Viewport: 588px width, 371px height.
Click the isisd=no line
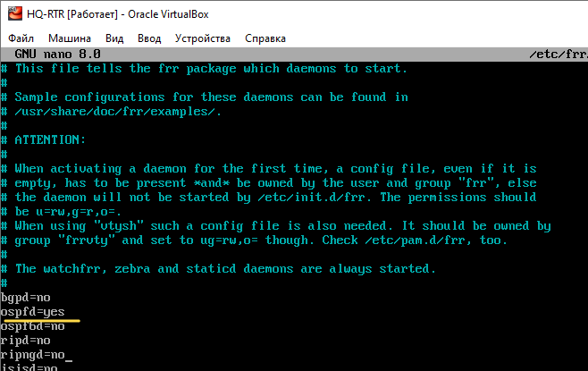pos(29,367)
